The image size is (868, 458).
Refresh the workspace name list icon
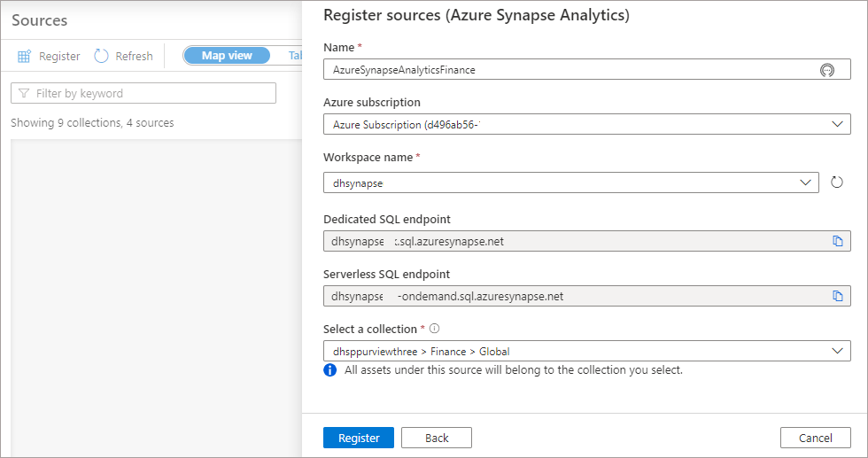pyautogui.click(x=836, y=182)
